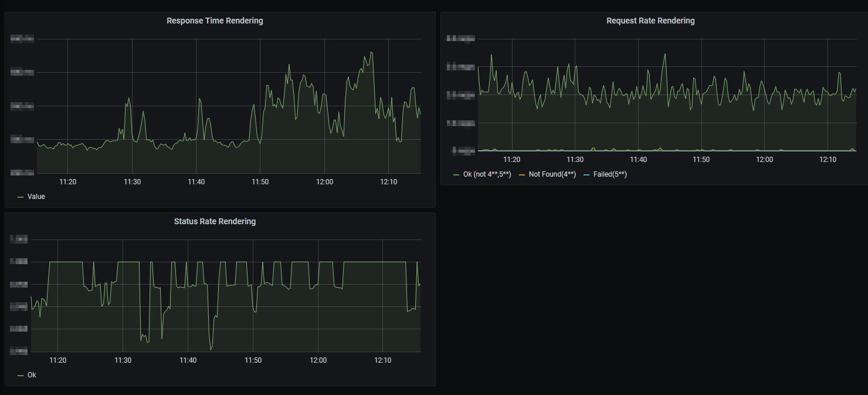Open the Response Time Rendering panel title menu
Viewport: 868px width, 395px height.
click(215, 21)
